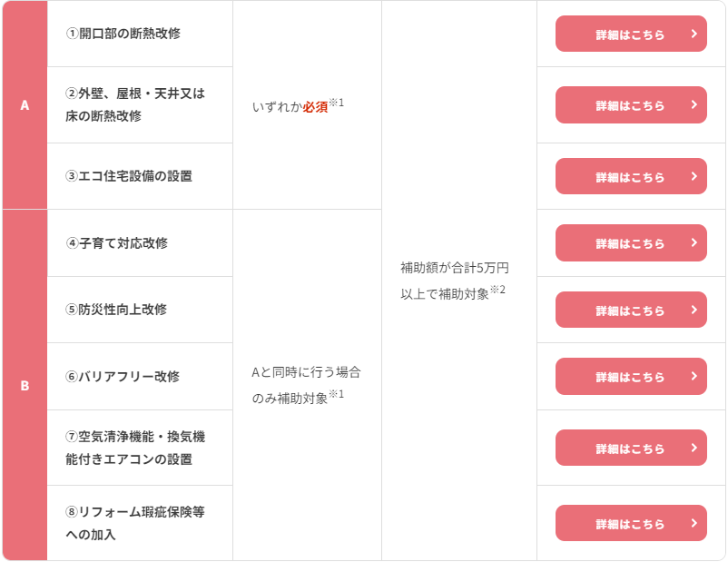Open 詳細はこちら for ⑥バリアフリー改修
The height and width of the screenshot is (562, 728).
point(631,376)
